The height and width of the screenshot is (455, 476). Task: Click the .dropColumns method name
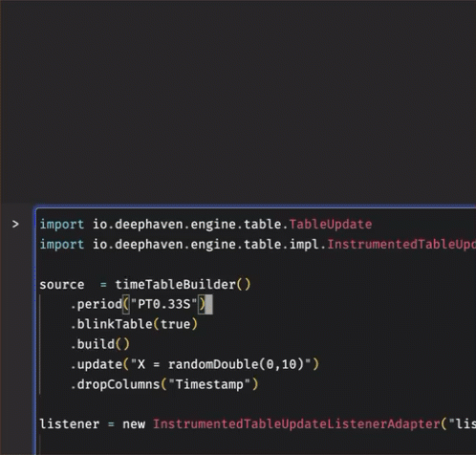(x=115, y=384)
